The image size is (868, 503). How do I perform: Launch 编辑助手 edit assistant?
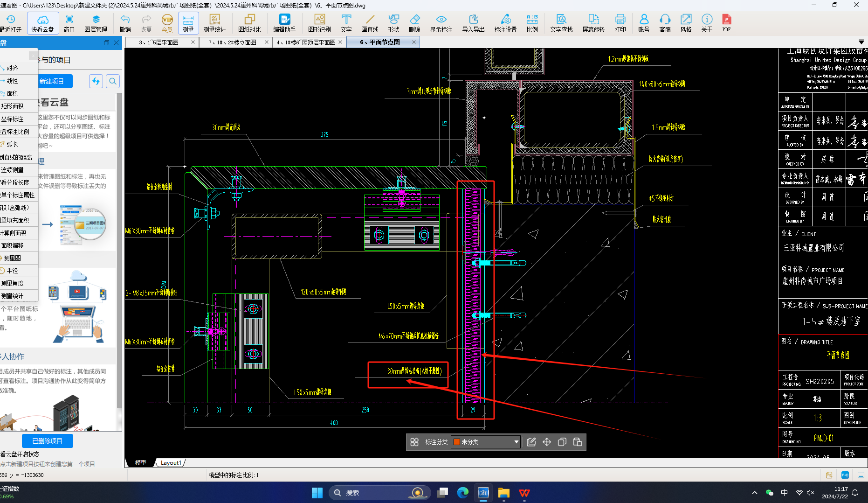point(284,23)
